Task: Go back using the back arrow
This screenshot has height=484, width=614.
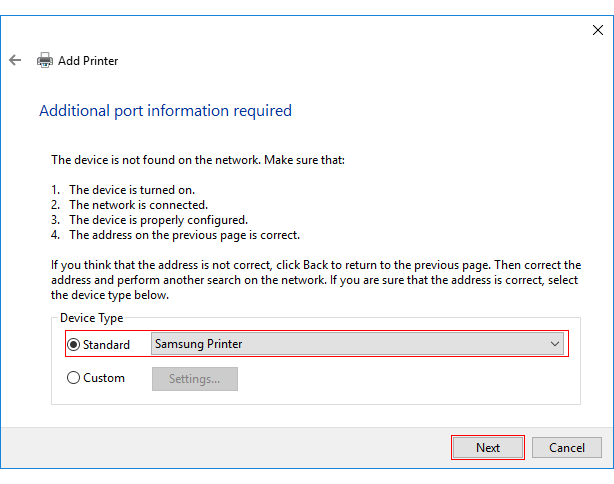Action: click(15, 60)
